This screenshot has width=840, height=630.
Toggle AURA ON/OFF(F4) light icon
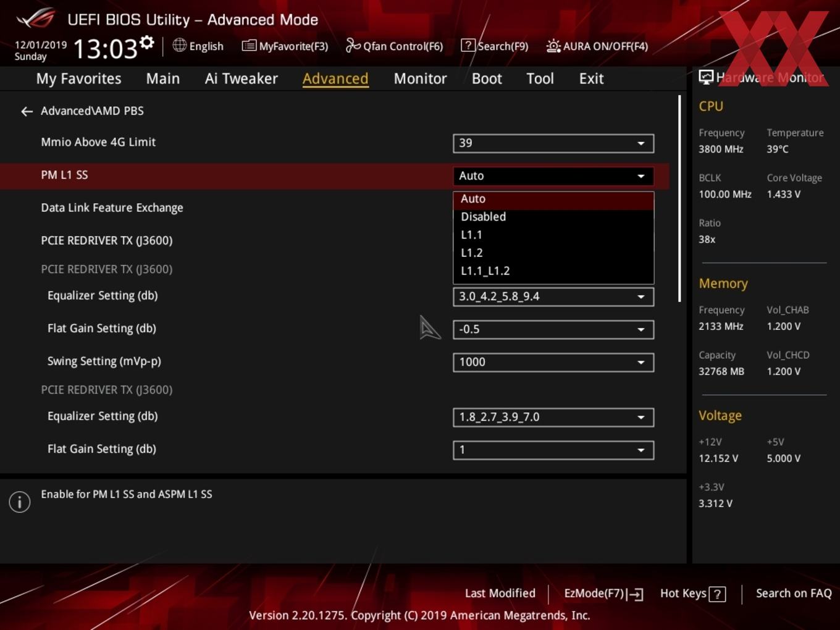coord(553,46)
